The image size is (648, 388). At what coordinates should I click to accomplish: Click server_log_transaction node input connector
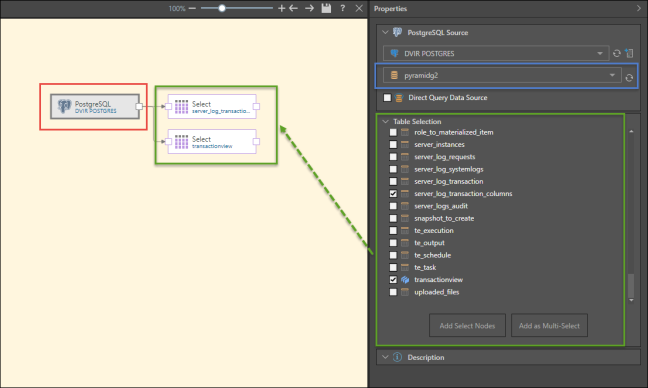[168, 107]
